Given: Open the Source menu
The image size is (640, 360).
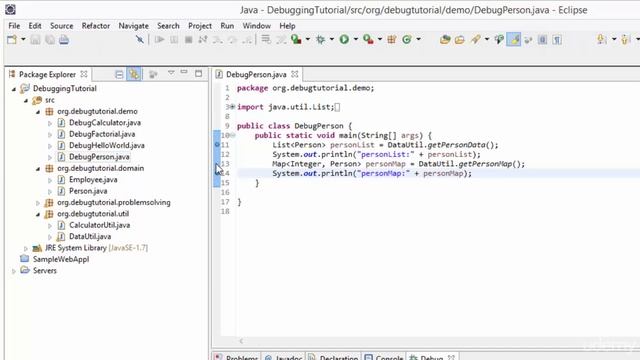Looking at the screenshot, I should click(62, 26).
